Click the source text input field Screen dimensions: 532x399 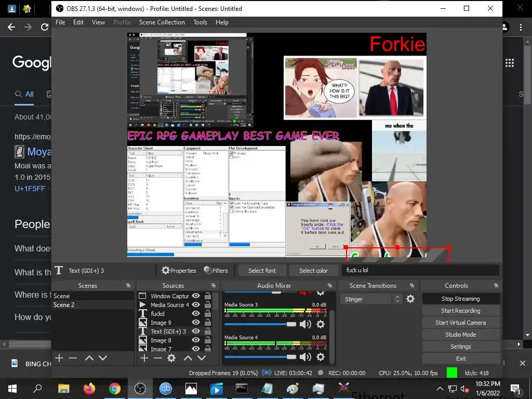point(421,270)
